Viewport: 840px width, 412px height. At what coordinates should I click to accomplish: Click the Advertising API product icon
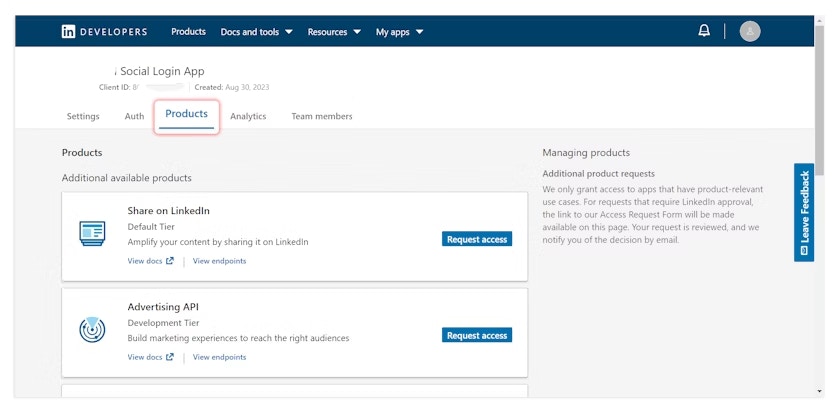[x=92, y=329]
